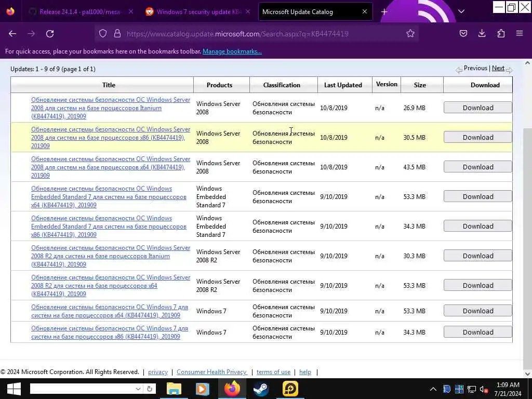532x399 pixels.
Task: Close the Release 24.1.4 tab
Action: [x=131, y=11]
